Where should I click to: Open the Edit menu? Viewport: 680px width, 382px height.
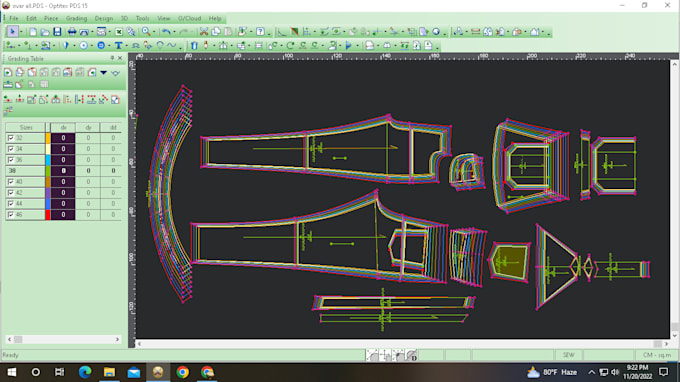(x=31, y=18)
